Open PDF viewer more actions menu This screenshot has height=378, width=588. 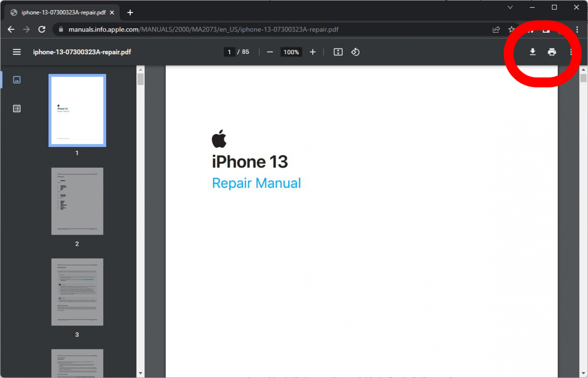click(x=571, y=52)
